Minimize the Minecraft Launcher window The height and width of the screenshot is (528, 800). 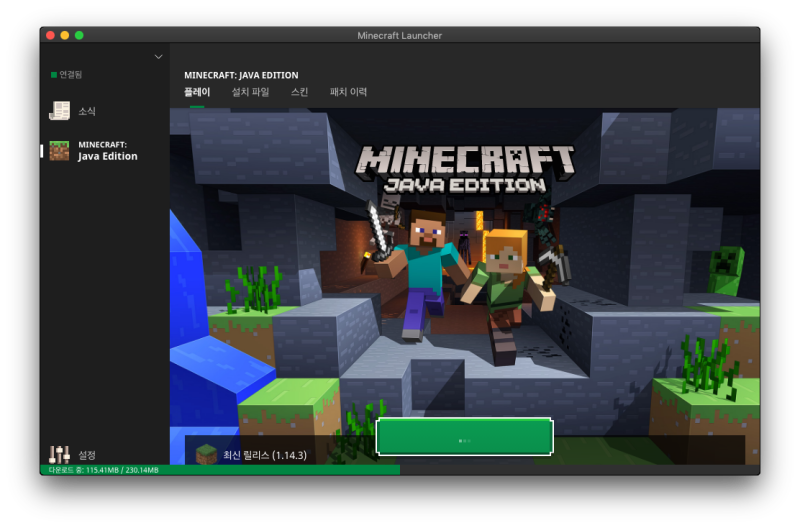point(64,35)
